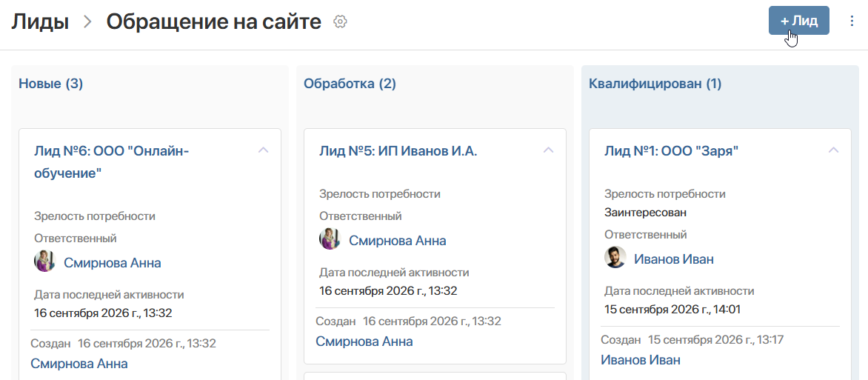Screen dimensions: 868x380
Task: Open creator Смирнова Анна under Лид №6
Action: click(x=79, y=364)
